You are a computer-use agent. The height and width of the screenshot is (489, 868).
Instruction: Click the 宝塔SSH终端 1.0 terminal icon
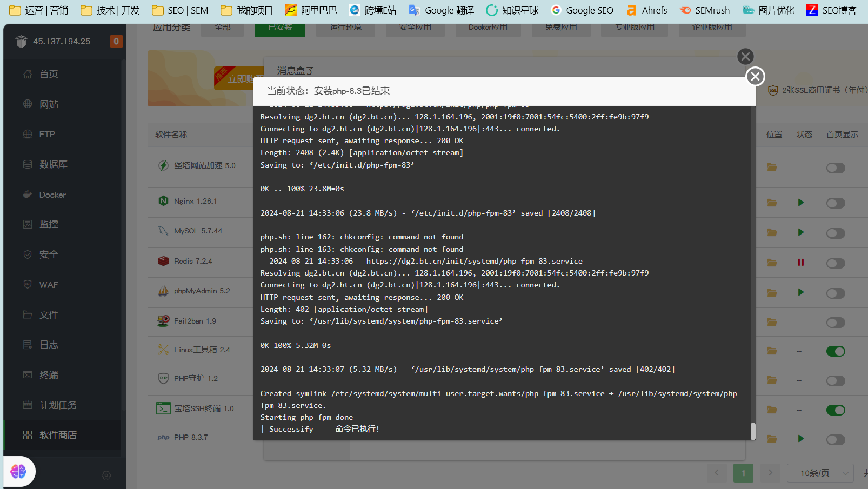(x=163, y=408)
